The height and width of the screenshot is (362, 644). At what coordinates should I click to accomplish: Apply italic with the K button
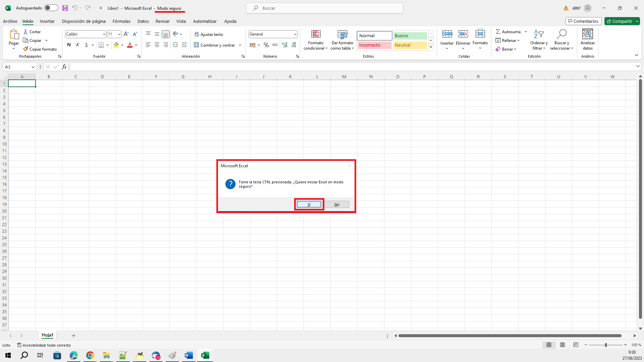[77, 45]
